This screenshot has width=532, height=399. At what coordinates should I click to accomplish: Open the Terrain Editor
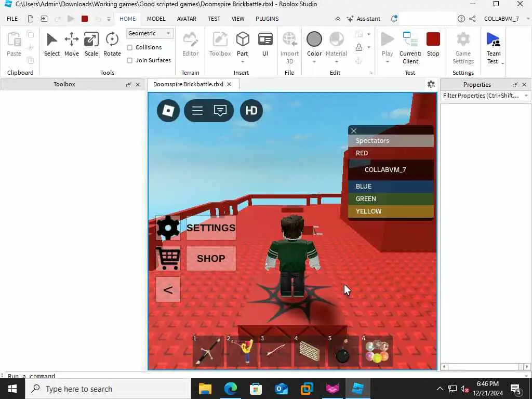coord(190,44)
